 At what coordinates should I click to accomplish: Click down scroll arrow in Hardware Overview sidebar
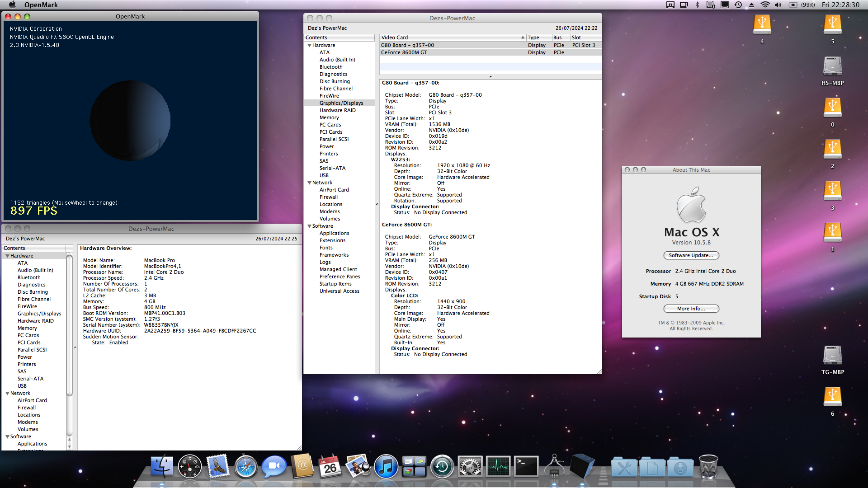pyautogui.click(x=69, y=446)
